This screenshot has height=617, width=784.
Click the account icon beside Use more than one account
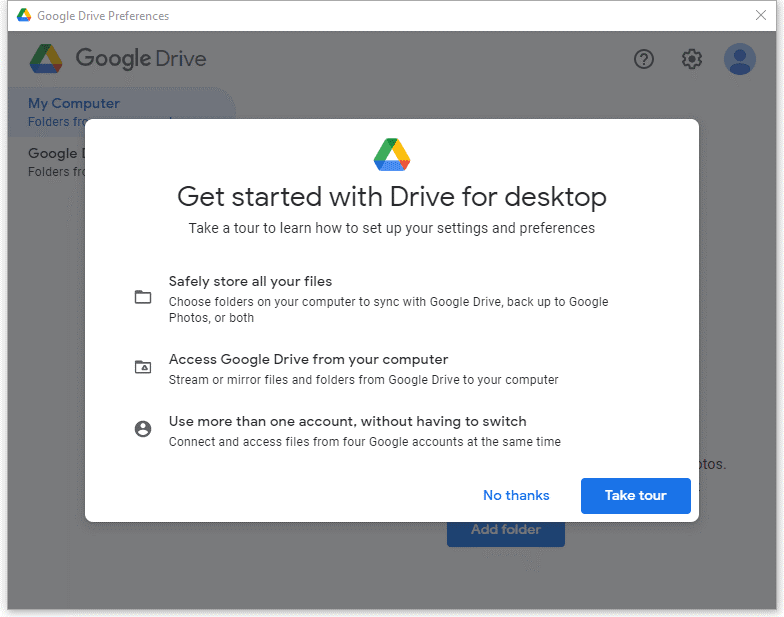tap(143, 429)
